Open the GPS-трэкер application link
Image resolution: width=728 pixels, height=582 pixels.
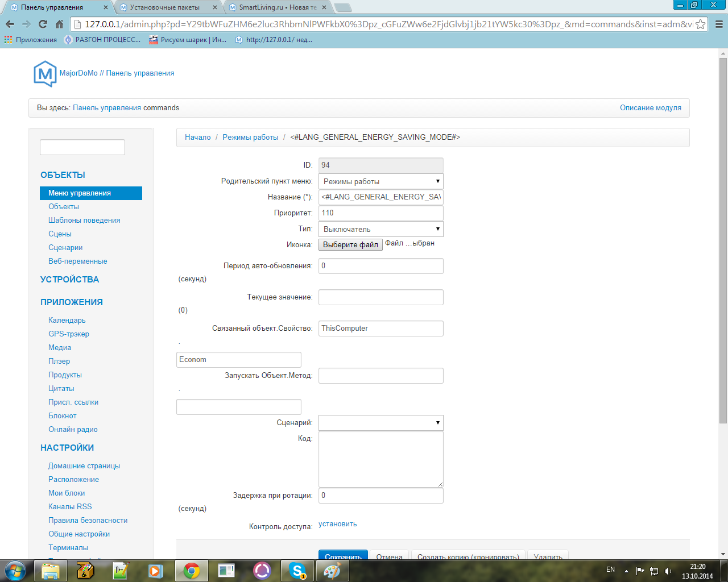click(x=69, y=334)
